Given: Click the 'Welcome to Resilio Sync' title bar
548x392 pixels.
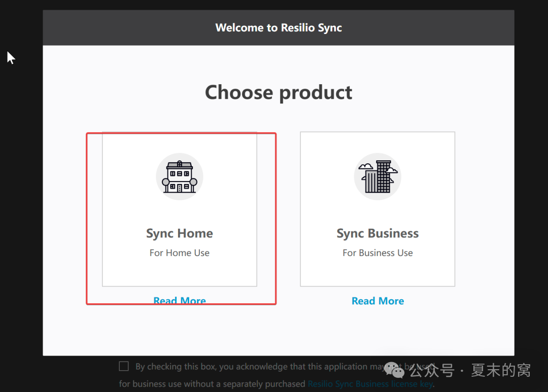Looking at the screenshot, I should (279, 28).
